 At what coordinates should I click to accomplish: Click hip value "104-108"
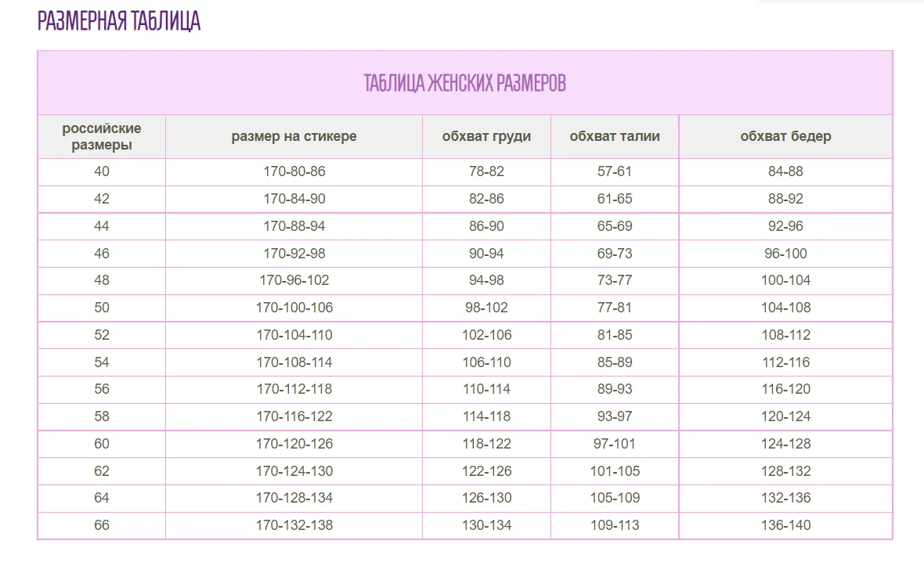pyautogui.click(x=785, y=308)
